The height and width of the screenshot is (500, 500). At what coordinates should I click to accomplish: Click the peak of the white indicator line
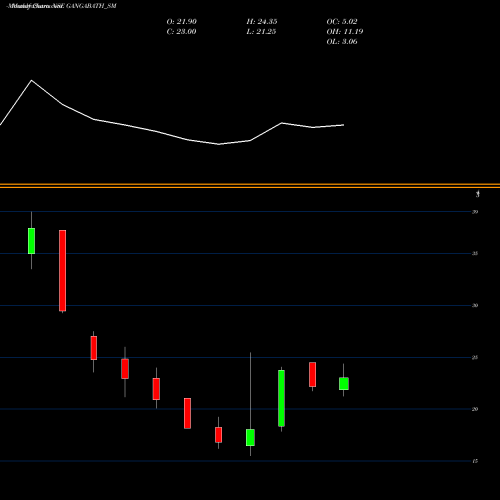point(32,80)
